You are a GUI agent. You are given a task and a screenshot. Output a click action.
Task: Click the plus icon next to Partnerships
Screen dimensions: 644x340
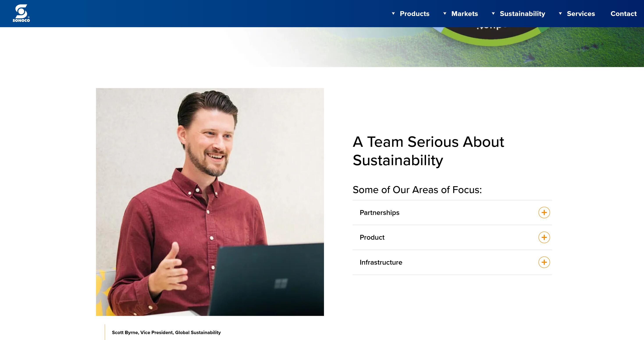click(x=544, y=212)
